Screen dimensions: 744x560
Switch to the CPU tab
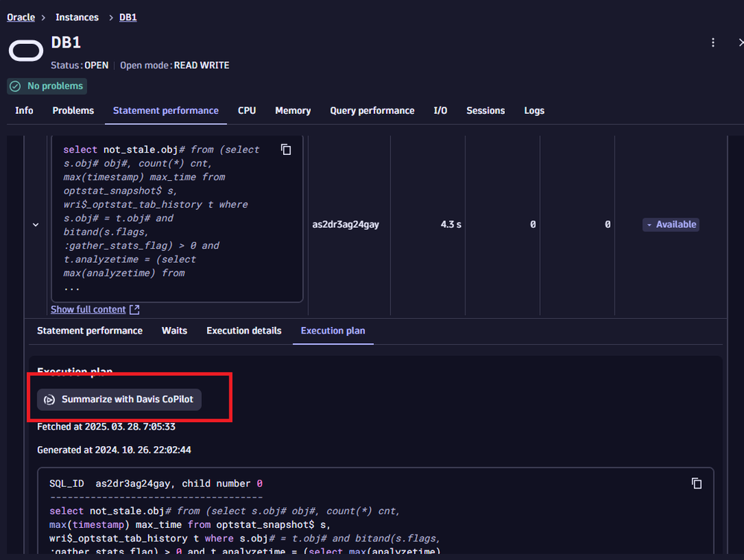[247, 110]
